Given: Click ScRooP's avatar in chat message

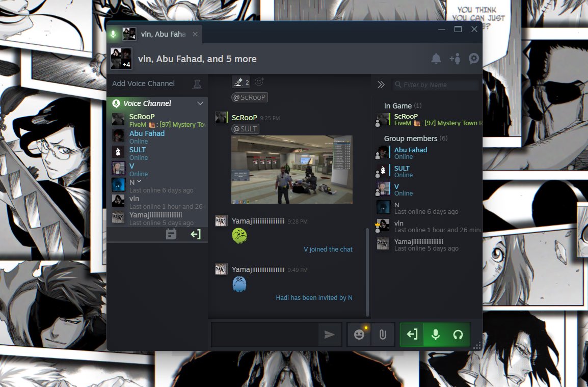Looking at the screenshot, I should click(221, 117).
